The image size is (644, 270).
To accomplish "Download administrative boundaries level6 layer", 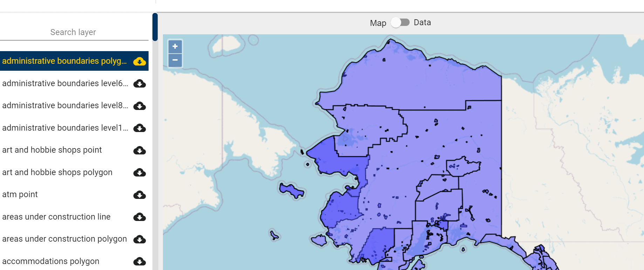I will (139, 84).
